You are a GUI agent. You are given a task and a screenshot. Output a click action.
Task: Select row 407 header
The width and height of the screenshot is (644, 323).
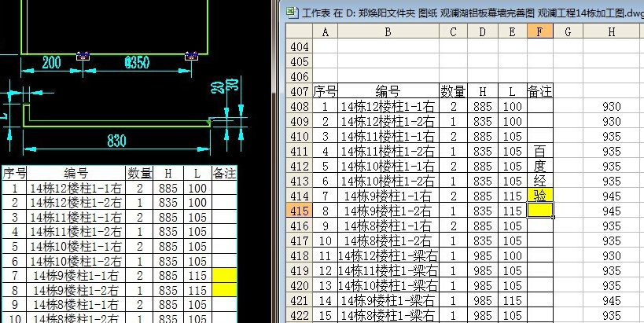point(300,90)
